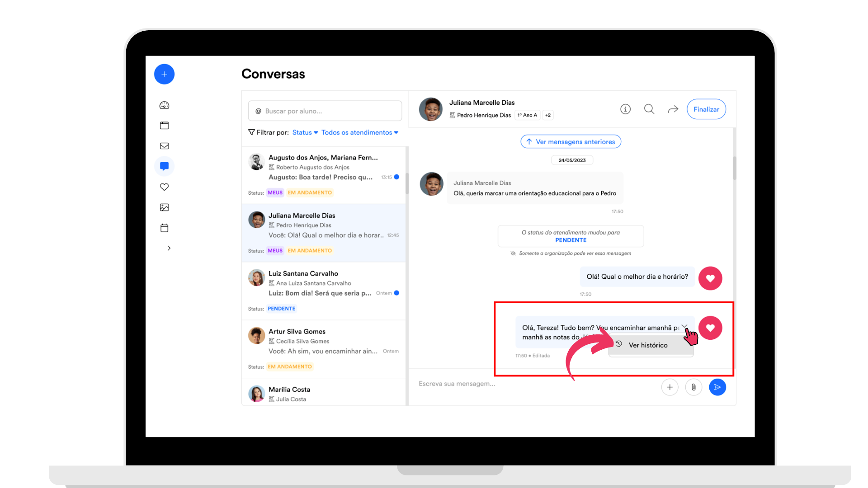Click the unread blue dot on Augusto conversation
This screenshot has width=868, height=488.
point(396,177)
